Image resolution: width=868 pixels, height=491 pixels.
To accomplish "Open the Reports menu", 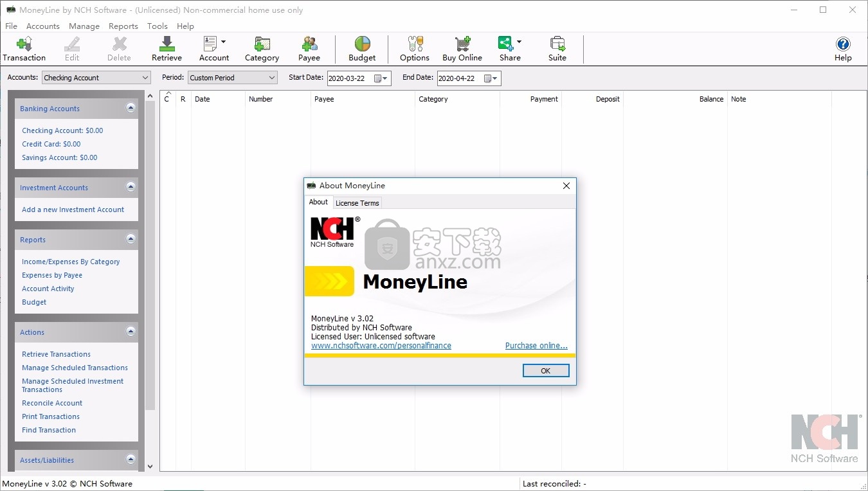I will (x=123, y=26).
